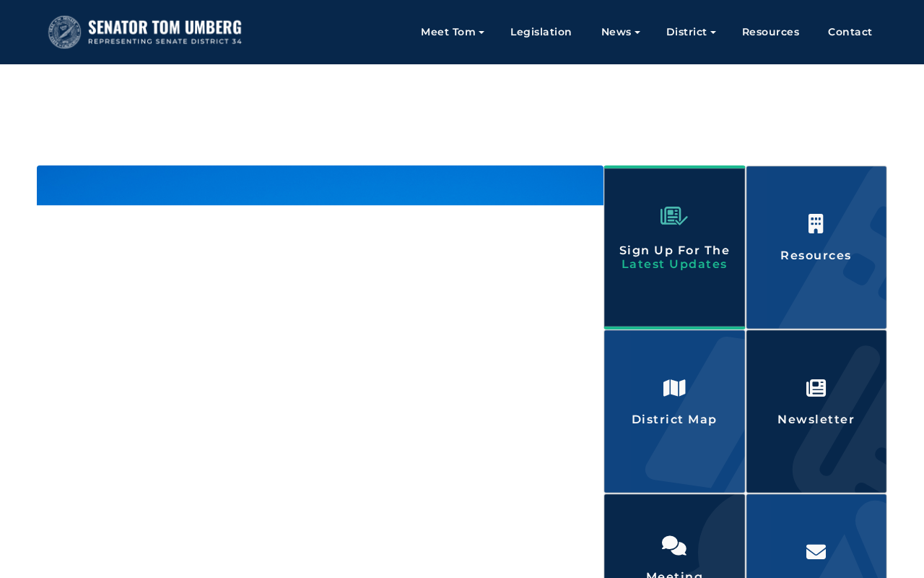Image resolution: width=924 pixels, height=578 pixels.
Task: Expand the News dropdown menu
Action: tap(621, 32)
